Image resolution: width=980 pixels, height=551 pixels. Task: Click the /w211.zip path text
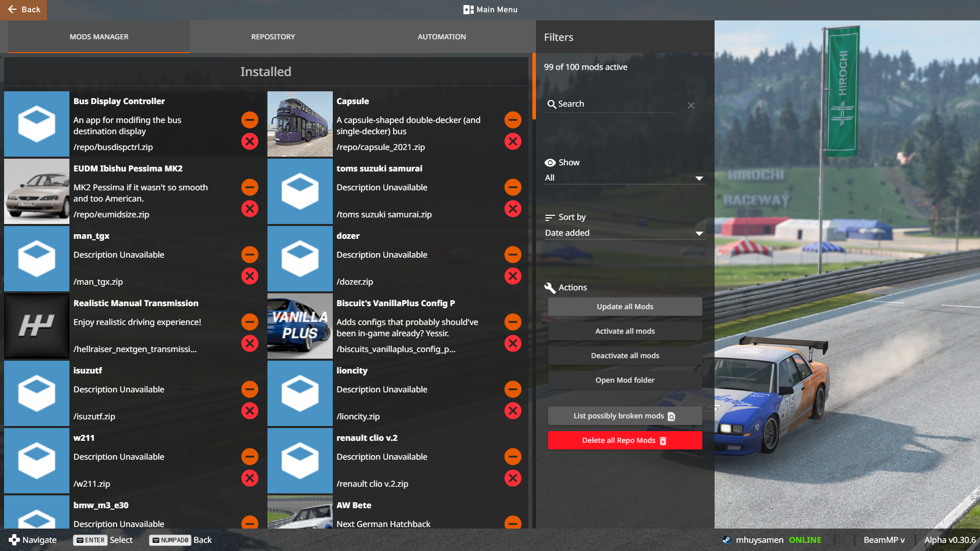[92, 484]
